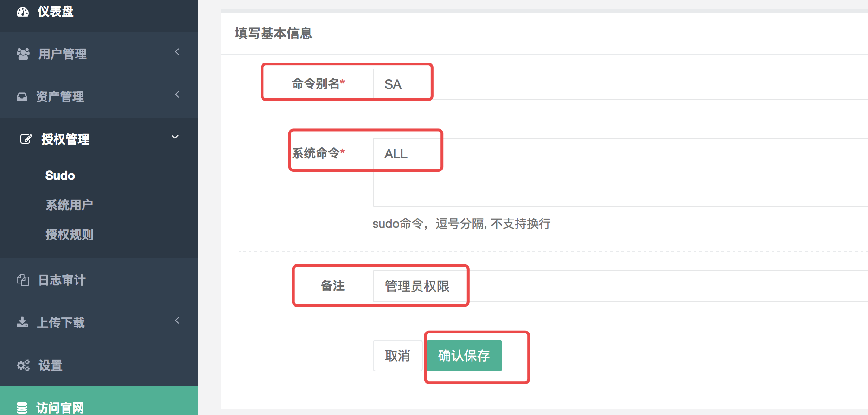The image size is (868, 415).
Task: Click the dashboard gauge icon
Action: [23, 12]
